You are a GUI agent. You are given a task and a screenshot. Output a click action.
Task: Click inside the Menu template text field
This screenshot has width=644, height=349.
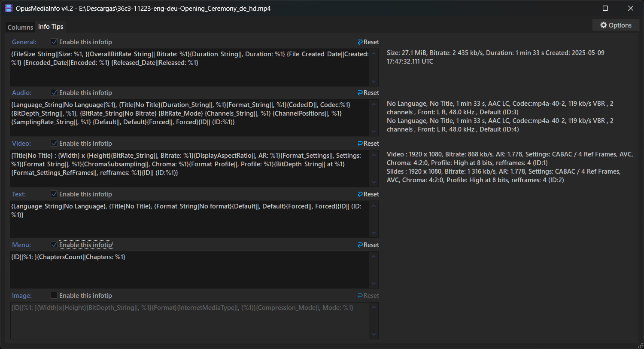pos(189,271)
